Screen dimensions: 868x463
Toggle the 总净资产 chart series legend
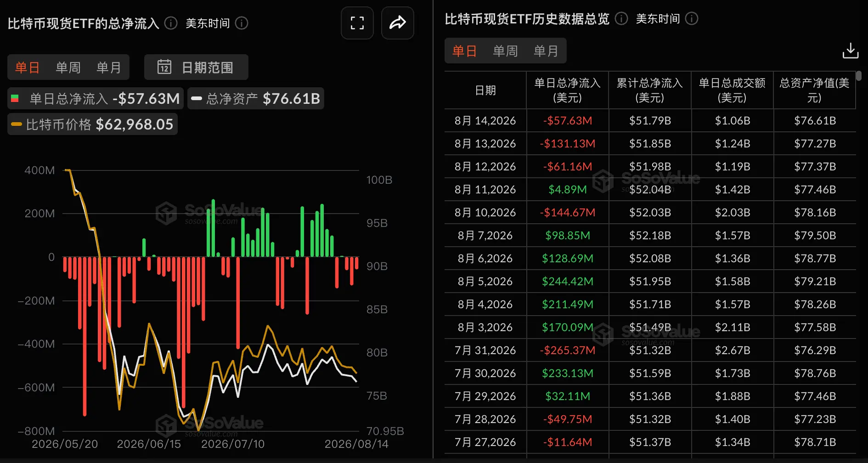tap(256, 98)
